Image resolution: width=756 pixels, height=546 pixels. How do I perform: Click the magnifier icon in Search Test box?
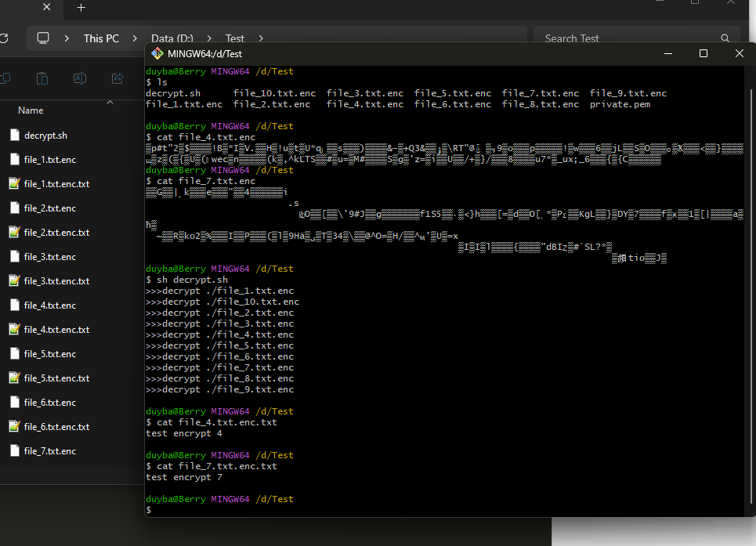tap(725, 38)
